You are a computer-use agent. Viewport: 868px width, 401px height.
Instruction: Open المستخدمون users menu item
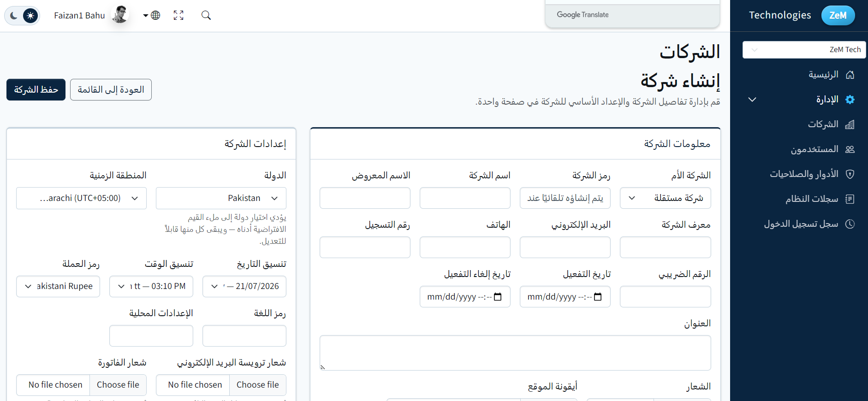click(x=814, y=149)
